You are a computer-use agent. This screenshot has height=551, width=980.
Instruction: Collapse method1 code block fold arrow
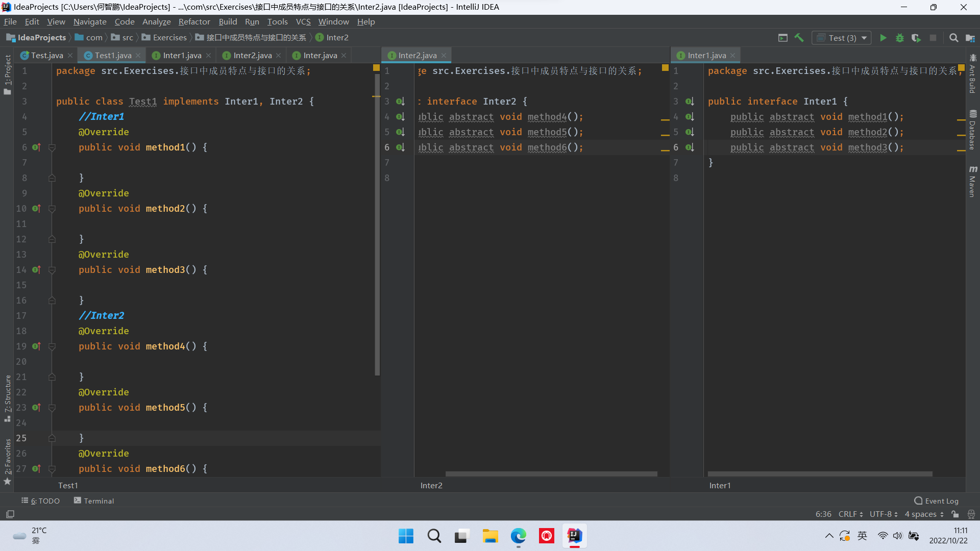click(52, 147)
